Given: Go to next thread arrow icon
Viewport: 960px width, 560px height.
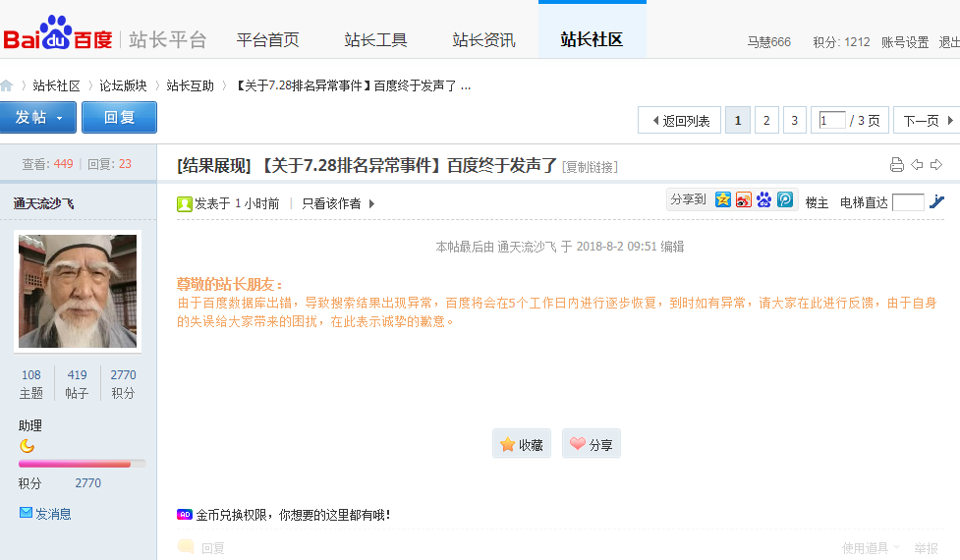Looking at the screenshot, I should point(936,165).
